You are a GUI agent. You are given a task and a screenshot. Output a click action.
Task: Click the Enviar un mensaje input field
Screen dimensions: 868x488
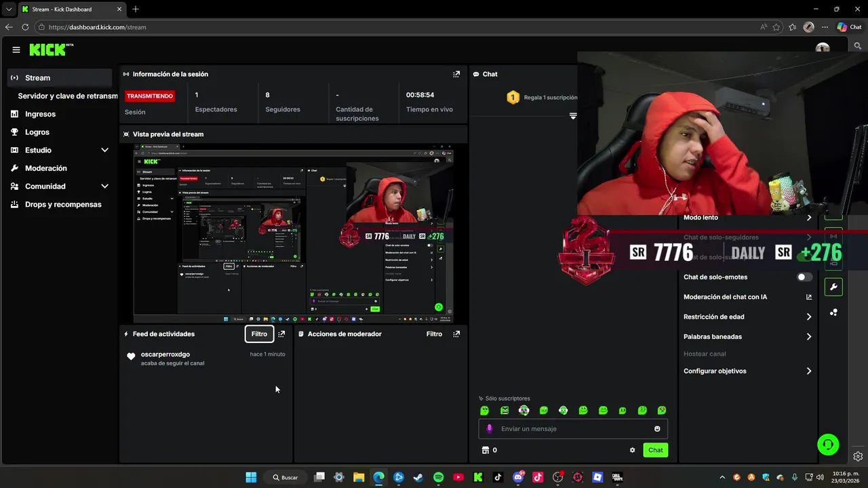(573, 428)
